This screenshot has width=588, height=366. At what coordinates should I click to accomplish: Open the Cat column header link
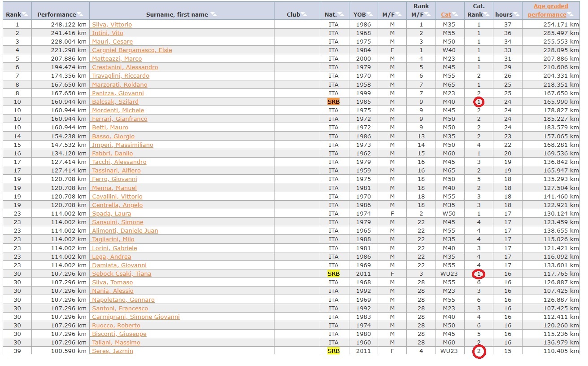point(445,15)
